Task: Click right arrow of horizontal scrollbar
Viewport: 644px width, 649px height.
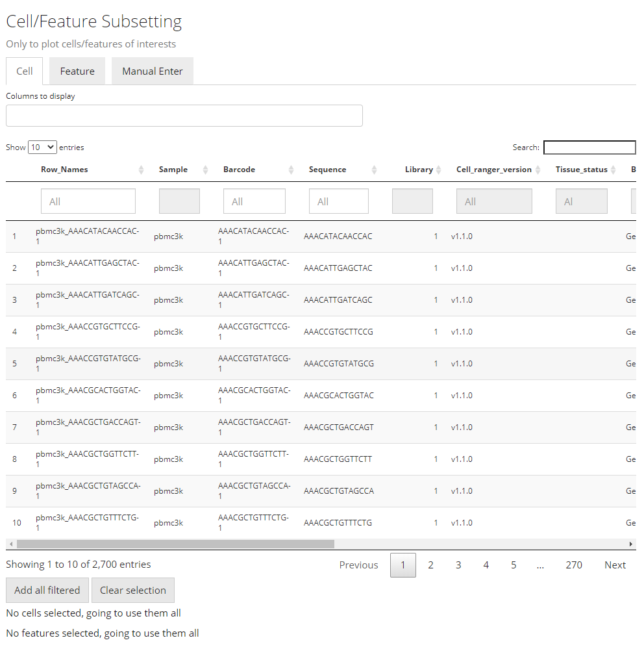Action: [x=631, y=544]
